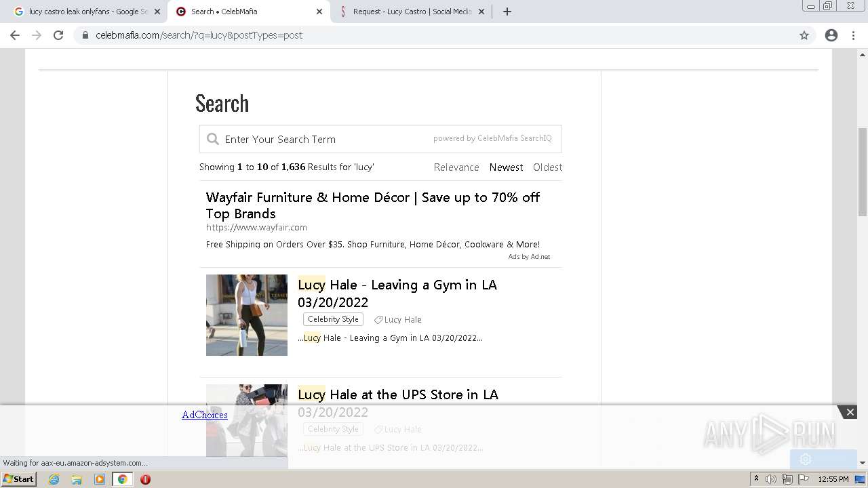The width and height of the screenshot is (868, 488).
Task: Open the AdChoices link
Action: (205, 415)
